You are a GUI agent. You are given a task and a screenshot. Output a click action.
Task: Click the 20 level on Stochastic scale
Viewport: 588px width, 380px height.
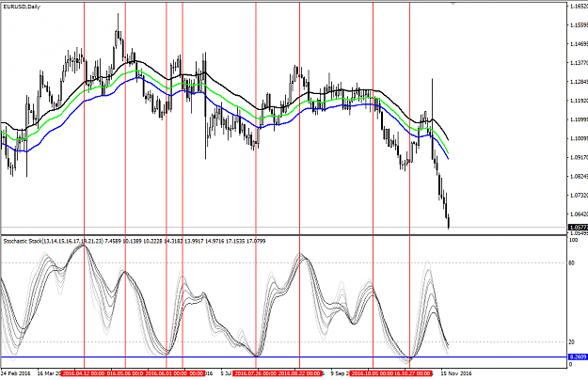click(571, 341)
